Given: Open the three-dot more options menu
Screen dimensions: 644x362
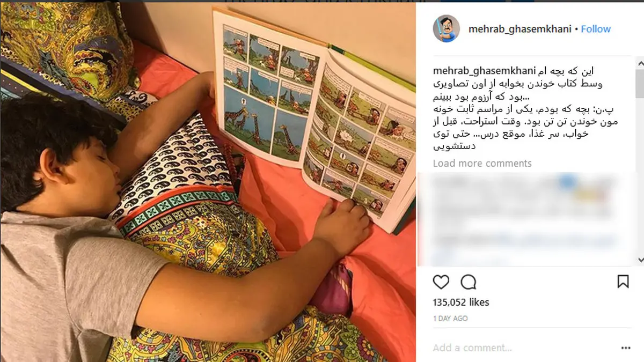Looking at the screenshot, I should coord(625,348).
